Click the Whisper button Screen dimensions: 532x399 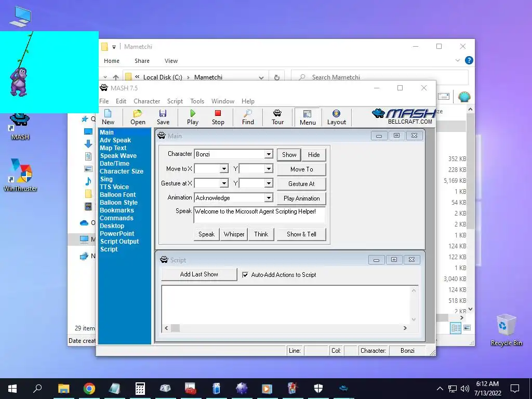(234, 234)
